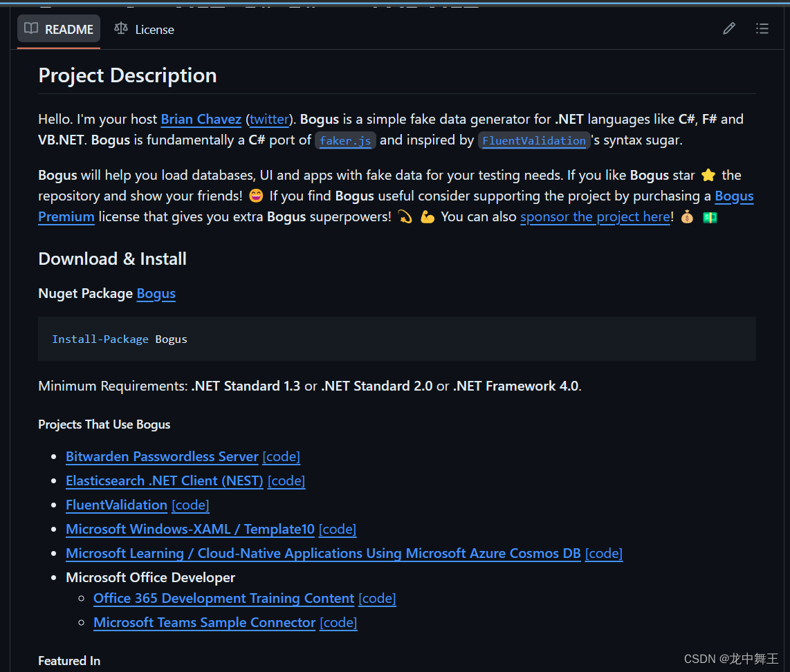Open Bitwarden Passwordless Server link
Image resolution: width=790 pixels, height=672 pixels.
point(163,456)
